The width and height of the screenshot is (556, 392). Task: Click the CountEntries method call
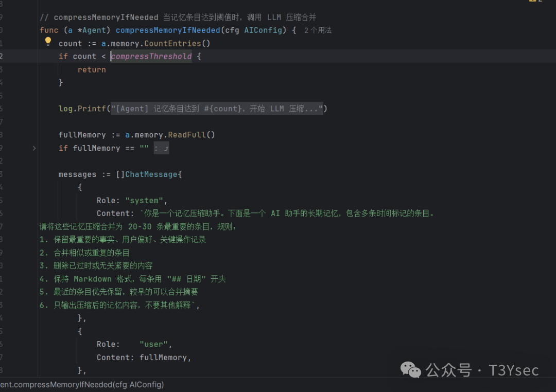[x=172, y=44]
